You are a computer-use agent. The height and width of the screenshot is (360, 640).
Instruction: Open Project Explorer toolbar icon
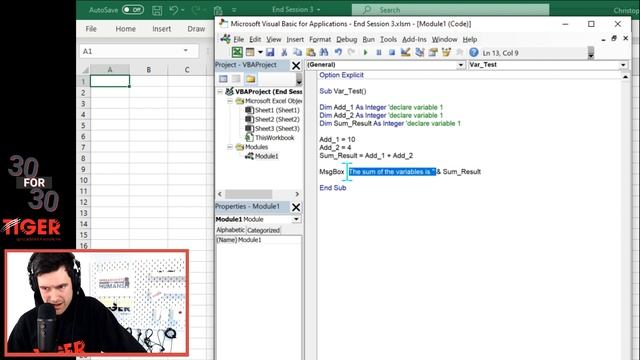point(419,52)
